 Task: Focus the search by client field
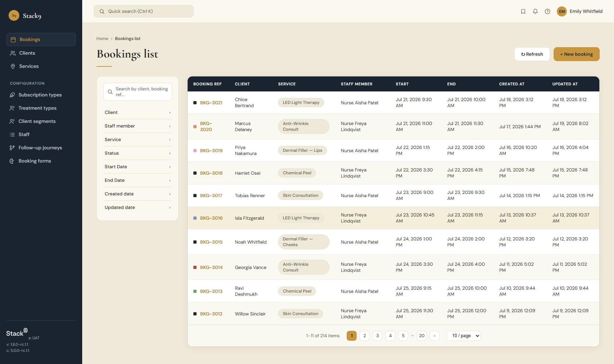(138, 92)
